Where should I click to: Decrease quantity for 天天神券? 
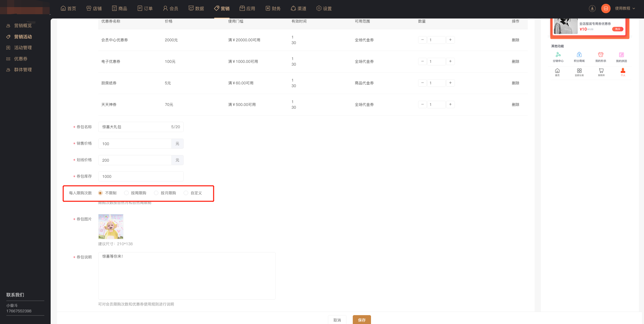point(422,104)
